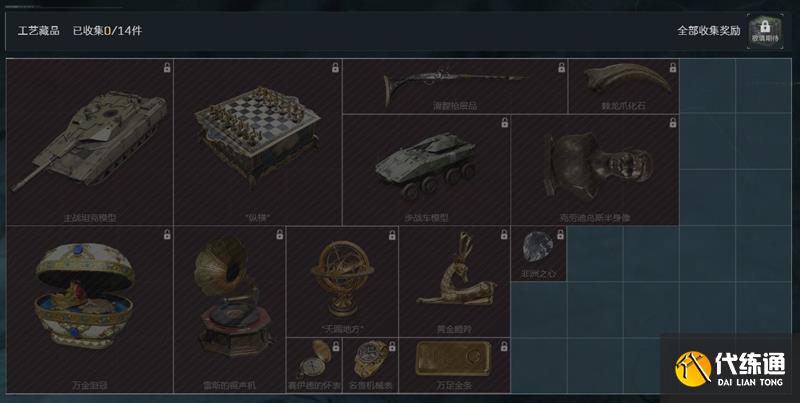Select the flintlock rifle collectible

pyautogui.click(x=455, y=86)
